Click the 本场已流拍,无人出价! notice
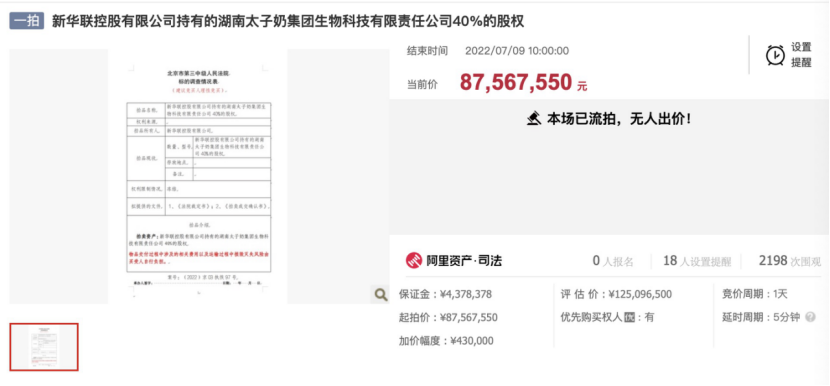Viewport: 830px width, 386px height. click(619, 118)
